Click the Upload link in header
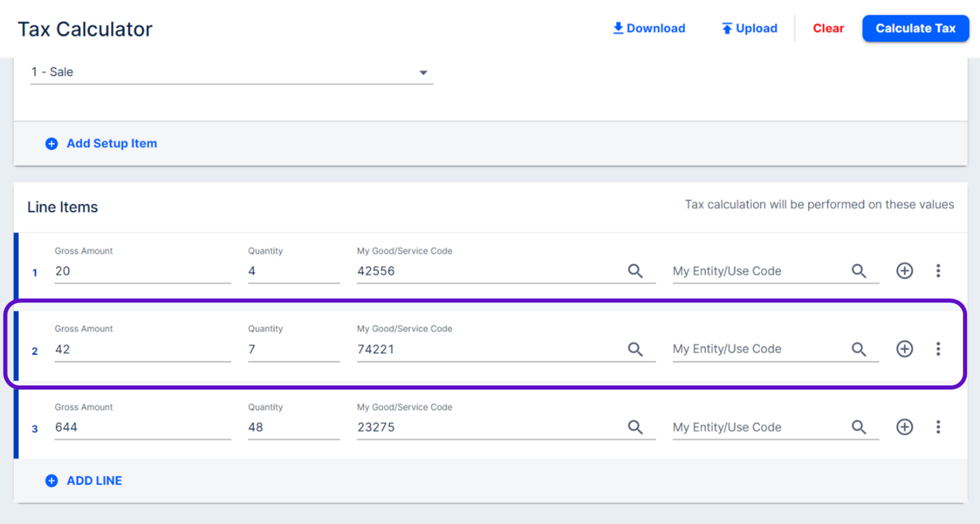The image size is (980, 524). 749,28
